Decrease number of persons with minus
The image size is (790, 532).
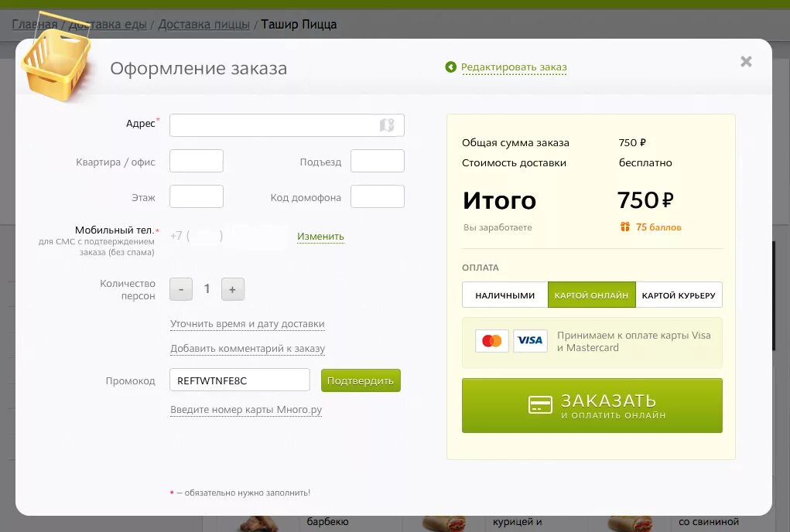(181, 289)
